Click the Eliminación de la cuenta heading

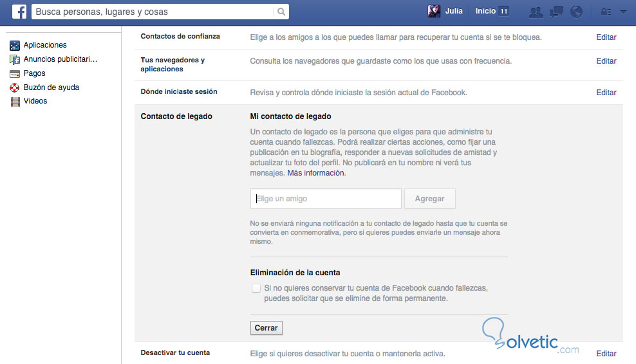click(295, 273)
